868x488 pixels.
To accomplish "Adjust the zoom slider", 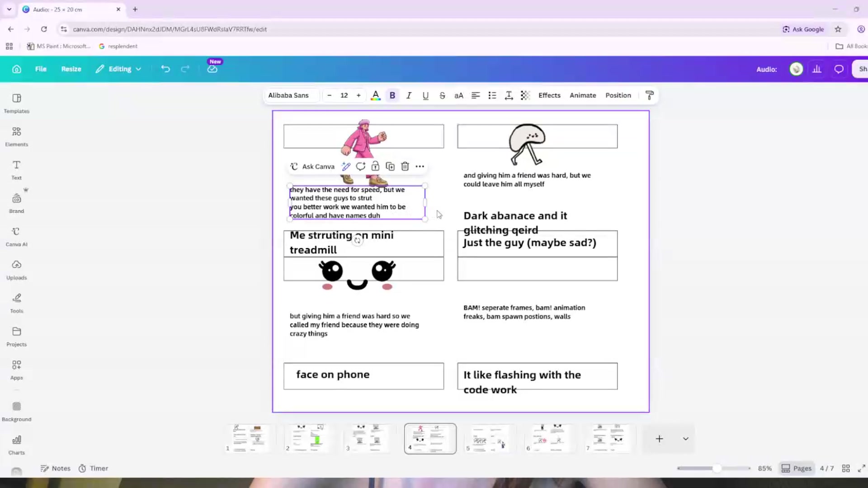I will (x=717, y=469).
